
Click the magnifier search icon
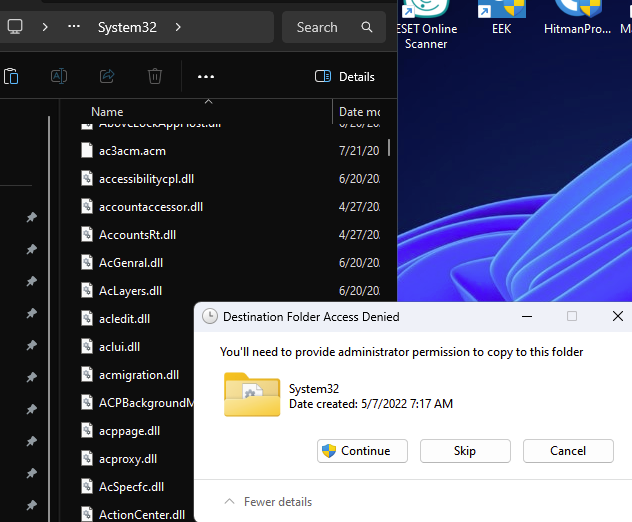pyautogui.click(x=367, y=27)
